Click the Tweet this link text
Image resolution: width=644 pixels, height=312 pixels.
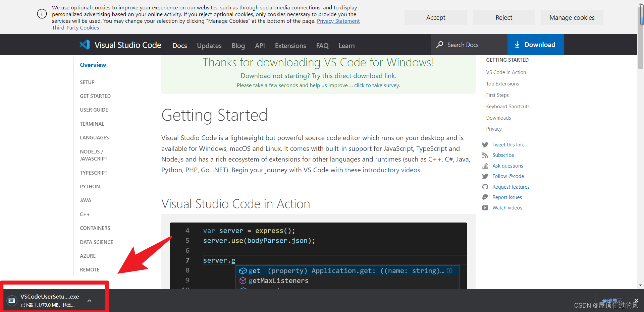508,145
